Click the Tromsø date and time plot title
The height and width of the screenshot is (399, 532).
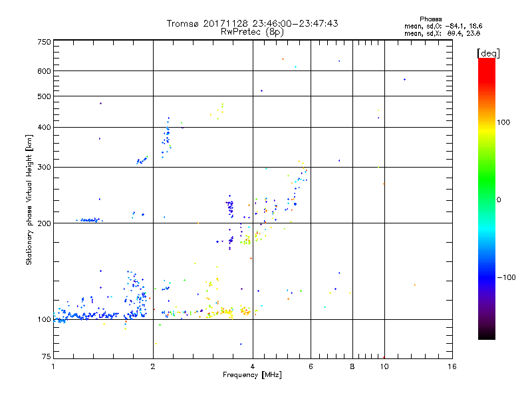tap(252, 23)
